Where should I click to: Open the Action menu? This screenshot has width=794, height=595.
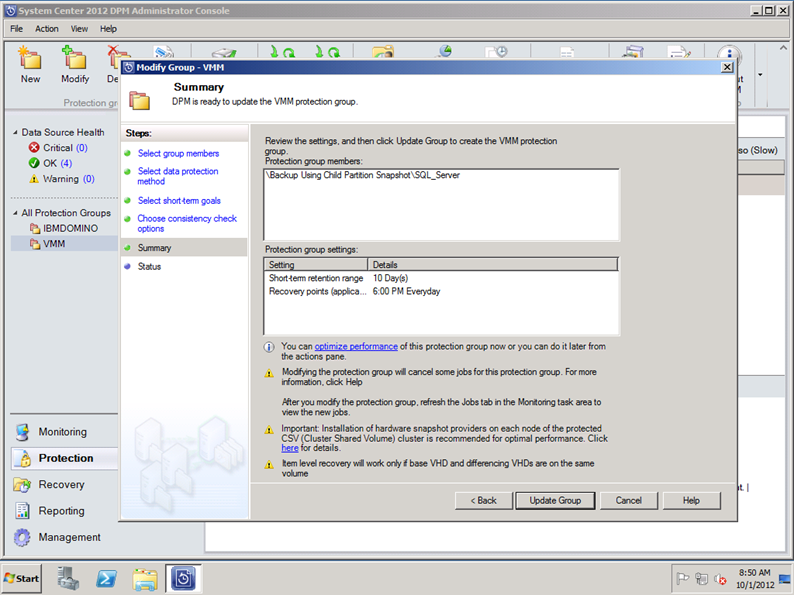click(x=47, y=29)
